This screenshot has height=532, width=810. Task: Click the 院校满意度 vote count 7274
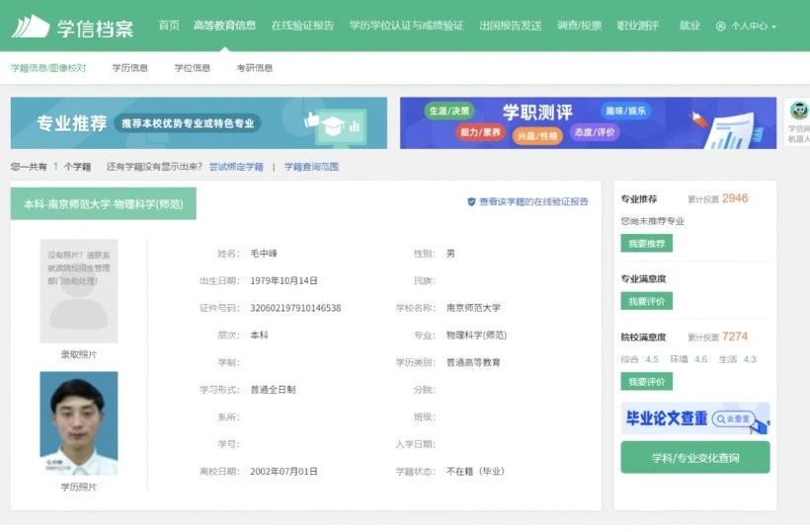[x=735, y=337]
